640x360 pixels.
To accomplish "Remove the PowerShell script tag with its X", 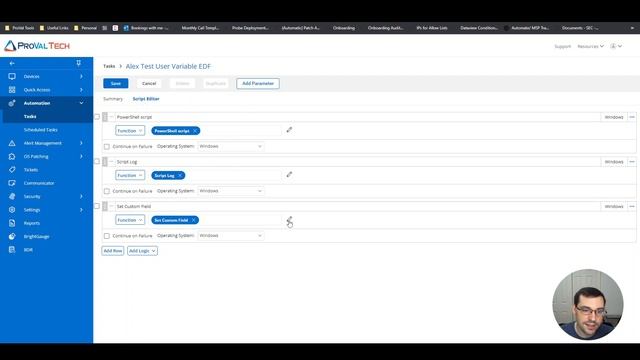I will click(x=195, y=131).
